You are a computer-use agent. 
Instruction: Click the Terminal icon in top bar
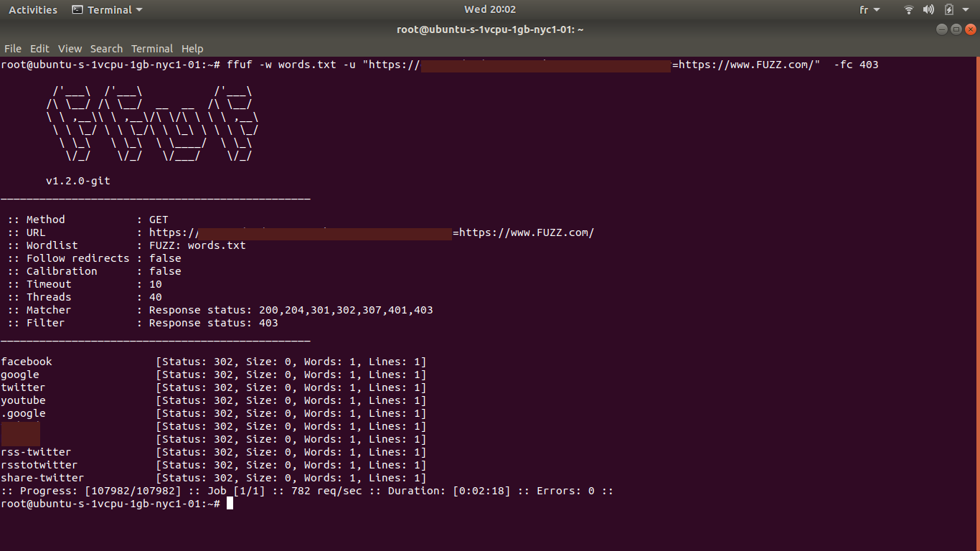pos(77,10)
